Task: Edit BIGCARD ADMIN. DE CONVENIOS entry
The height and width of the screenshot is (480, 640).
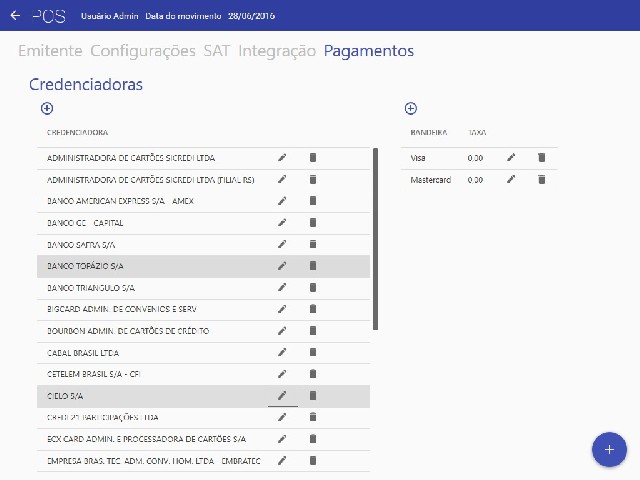Action: (x=282, y=309)
